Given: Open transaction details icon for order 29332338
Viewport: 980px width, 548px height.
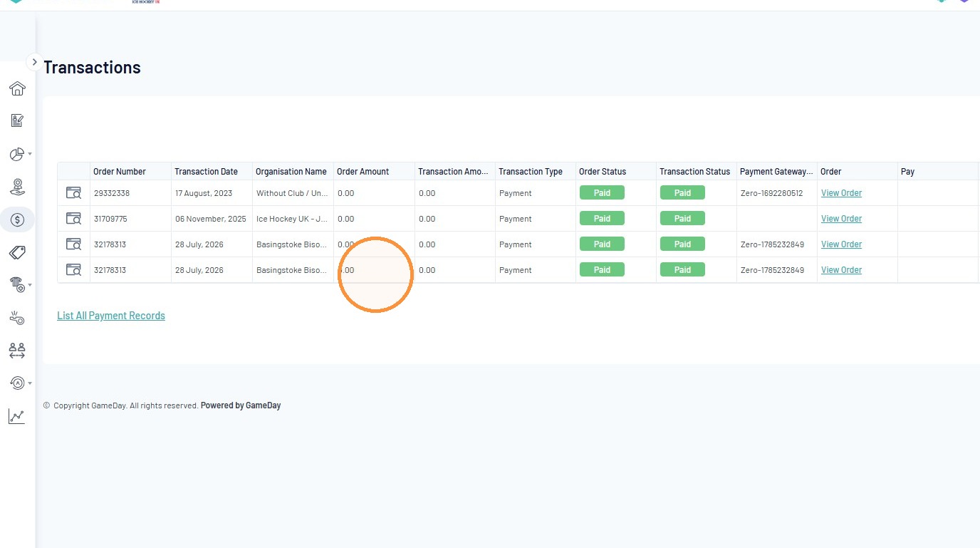Looking at the screenshot, I should click(73, 193).
